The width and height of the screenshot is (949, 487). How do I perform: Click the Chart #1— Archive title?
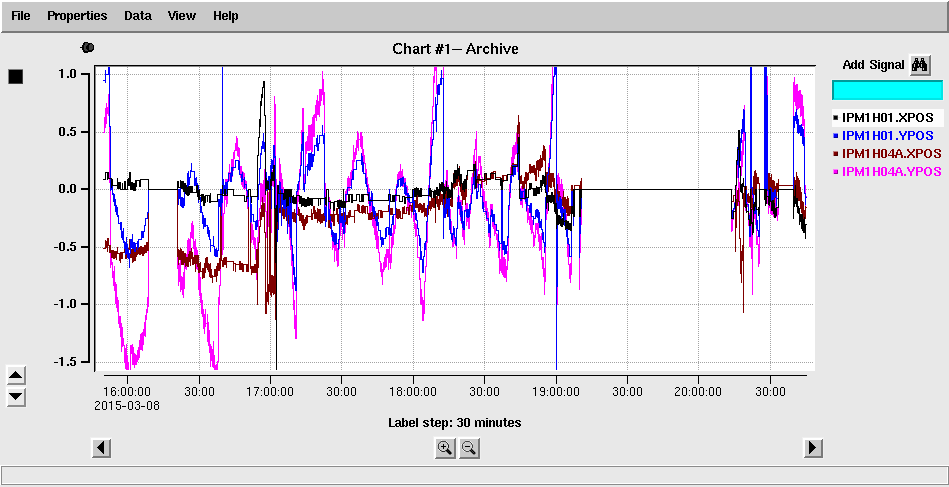point(455,48)
